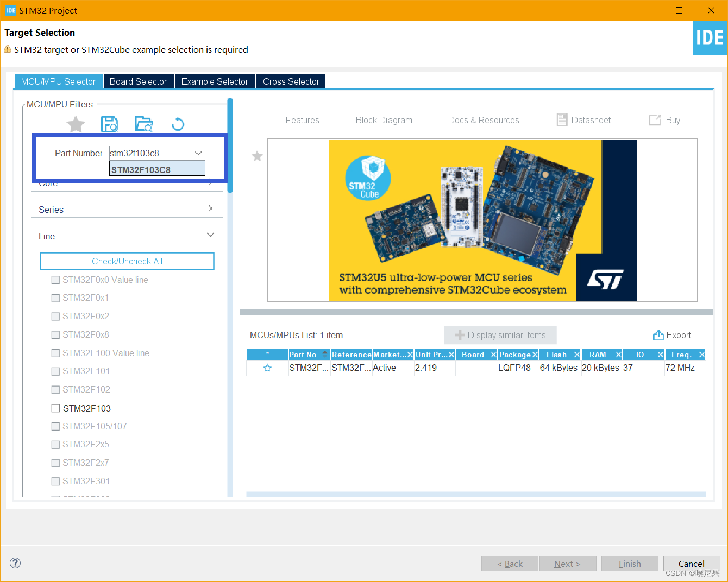Export the MCUs list via Export icon
This screenshot has height=582, width=728.
(x=658, y=335)
